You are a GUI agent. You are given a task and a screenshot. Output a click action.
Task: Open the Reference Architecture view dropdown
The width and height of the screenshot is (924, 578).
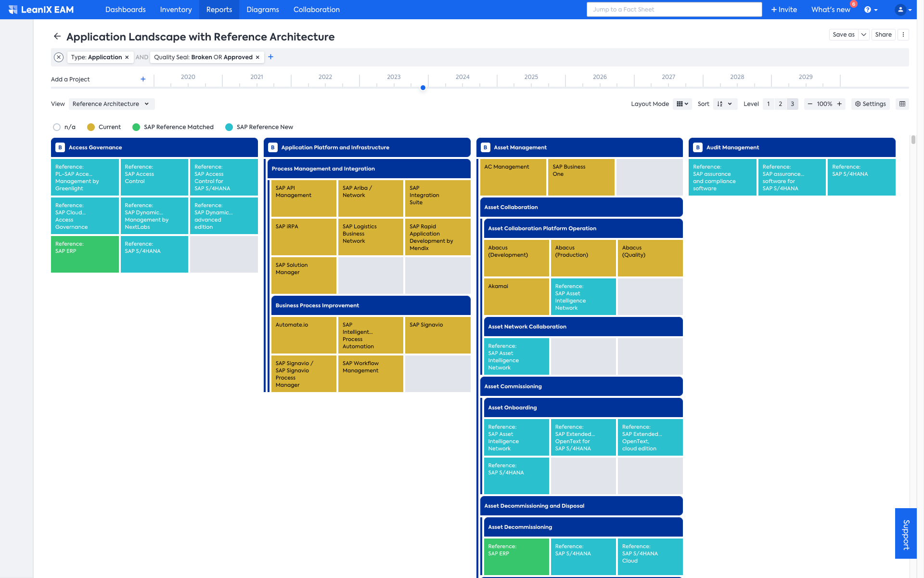pos(112,104)
